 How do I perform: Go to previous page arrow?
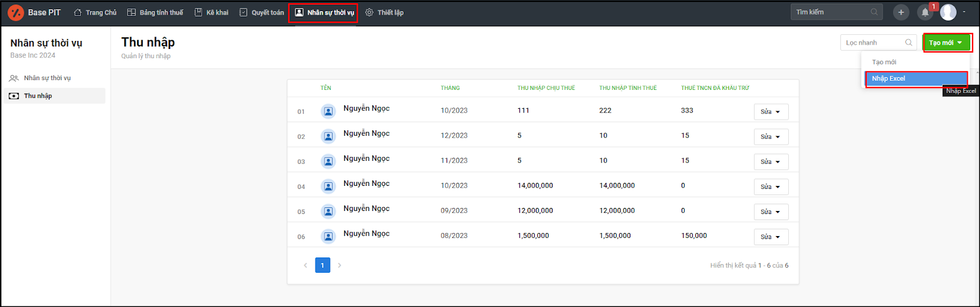(x=305, y=265)
